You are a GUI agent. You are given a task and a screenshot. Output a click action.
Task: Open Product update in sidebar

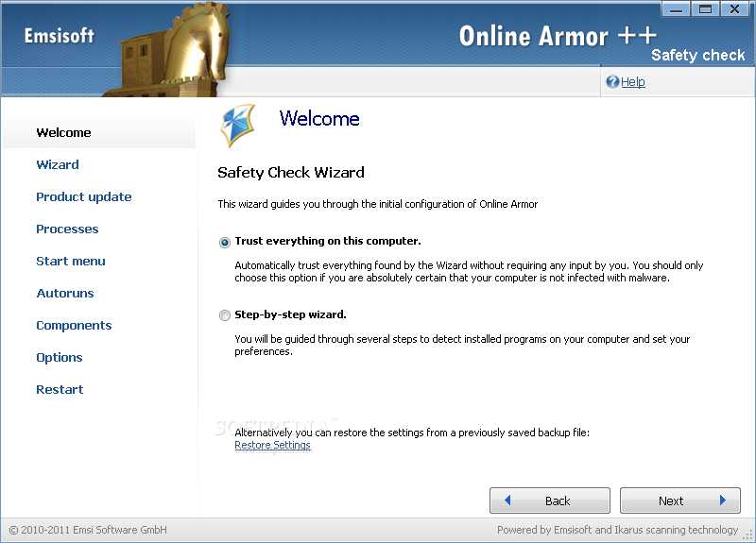(84, 197)
